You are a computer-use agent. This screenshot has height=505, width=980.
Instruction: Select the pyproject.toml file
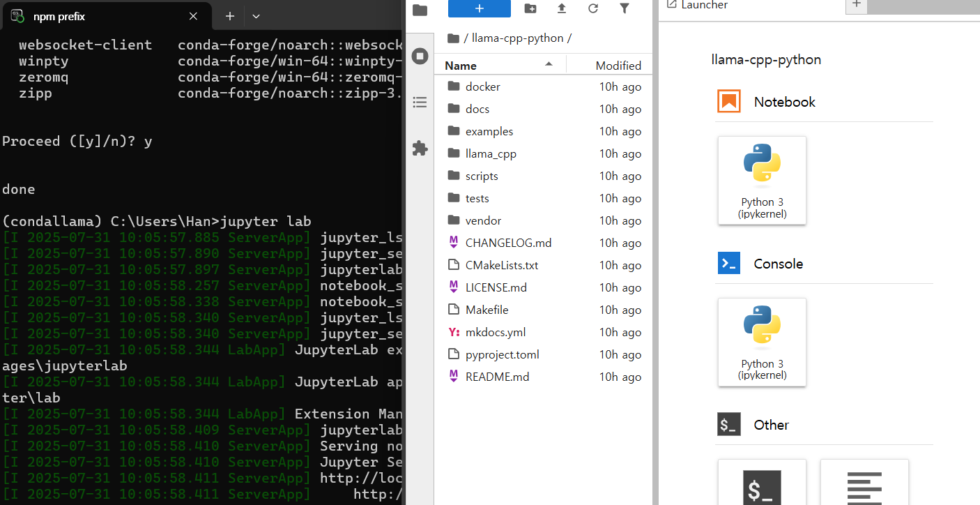tap(543, 354)
